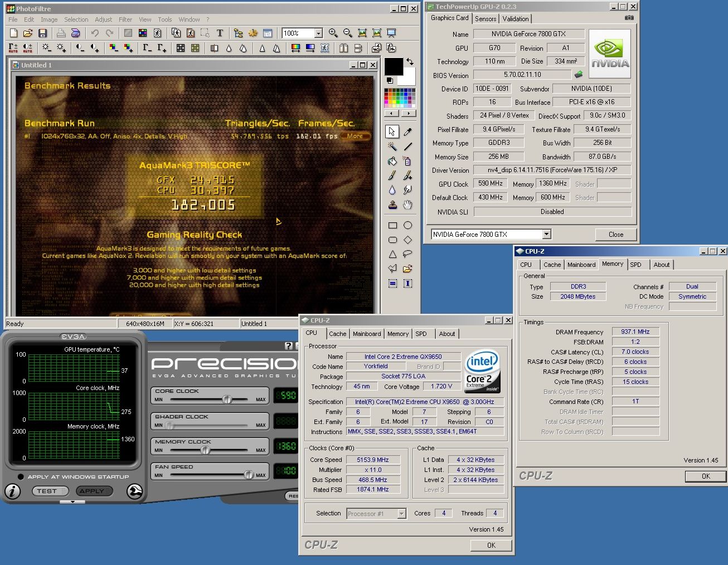Click BIOS save chip icon in GPU-Z
Image resolution: width=728 pixels, height=565 pixels.
(x=579, y=74)
